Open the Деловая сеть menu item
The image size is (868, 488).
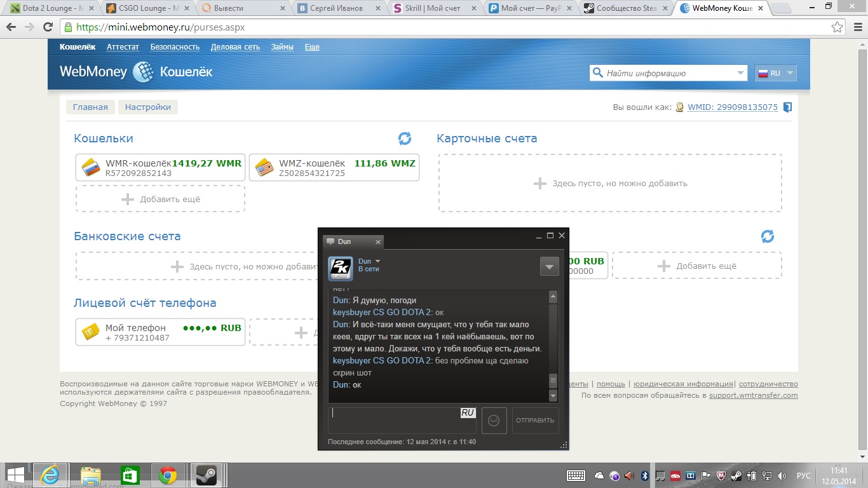[x=235, y=47]
